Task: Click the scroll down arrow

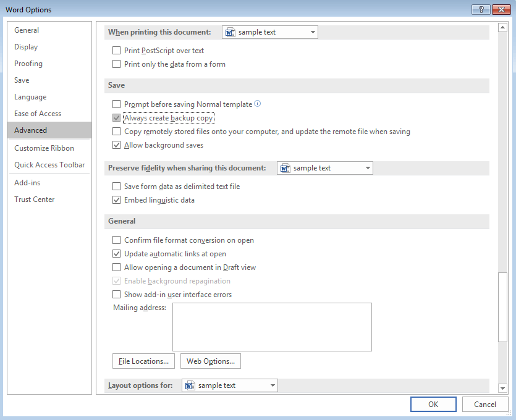Action: tap(502, 388)
